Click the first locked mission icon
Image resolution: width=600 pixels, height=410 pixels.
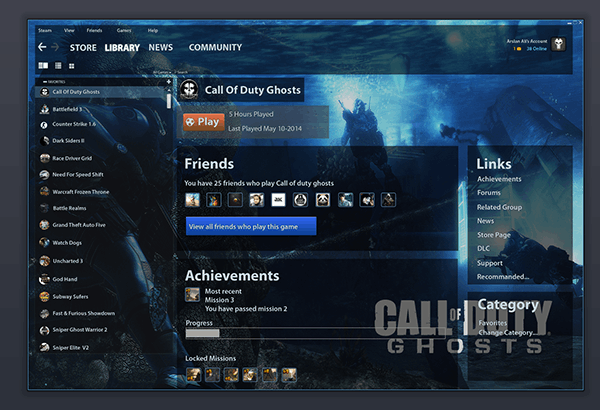[x=193, y=374]
